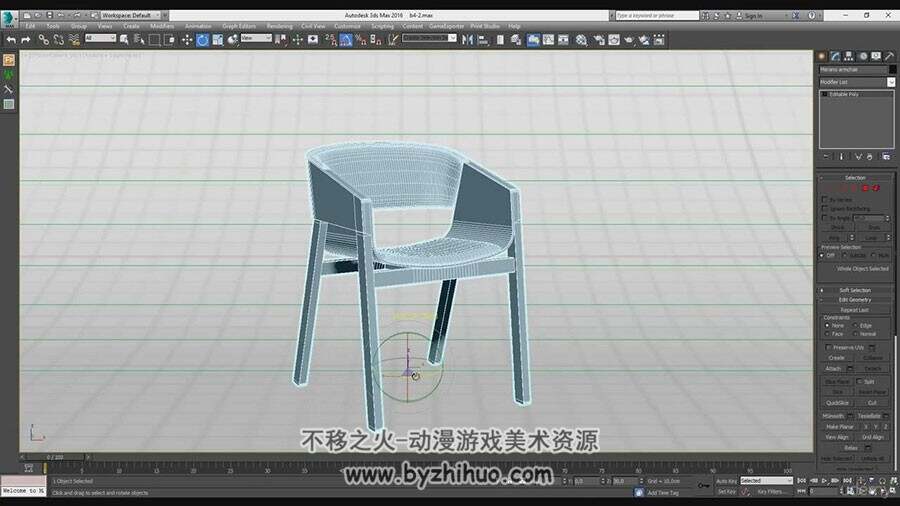Click the Render Production teapot icon
Viewport: 900px width, 506px height.
tap(629, 40)
